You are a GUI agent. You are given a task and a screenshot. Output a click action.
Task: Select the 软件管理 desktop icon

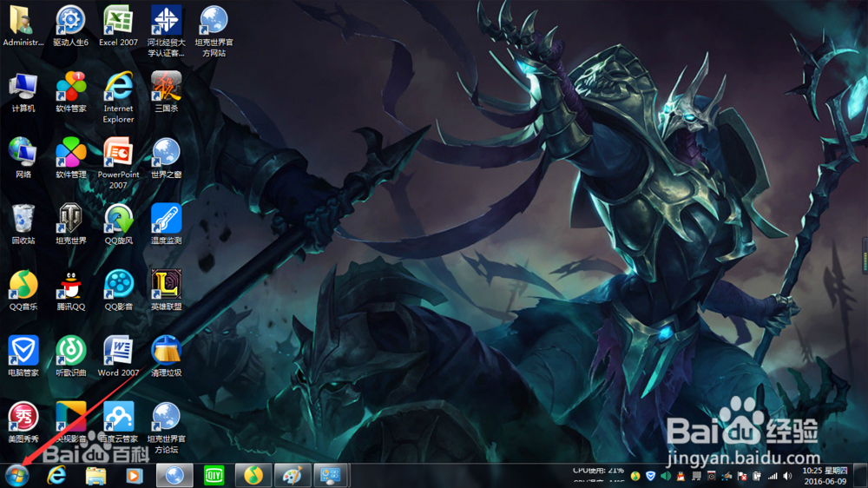[x=71, y=158]
